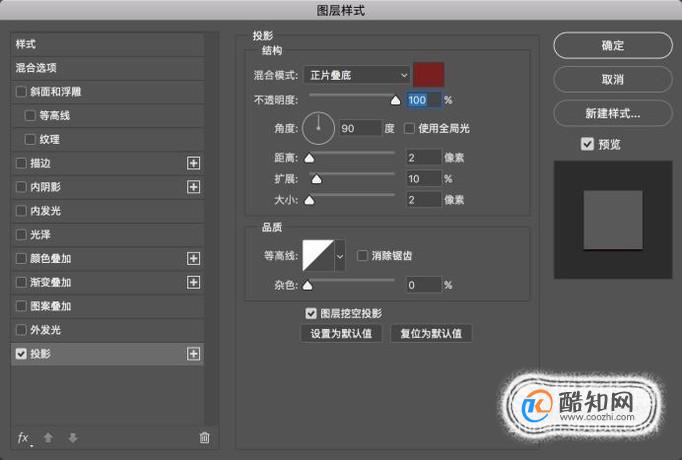Click the 大小 pixel value field

point(424,200)
